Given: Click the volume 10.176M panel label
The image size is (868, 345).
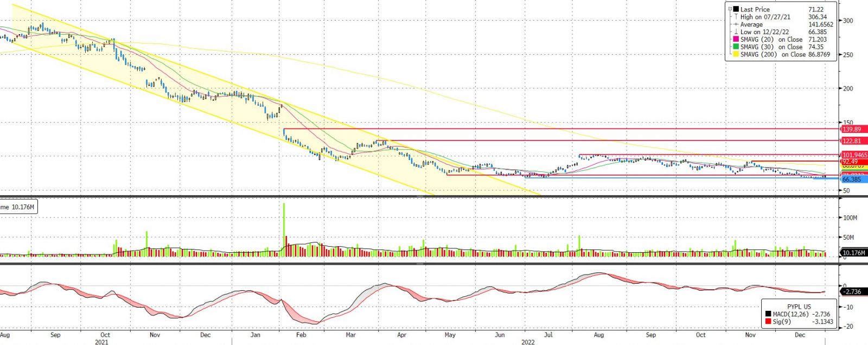Looking at the screenshot, I should pos(18,207).
